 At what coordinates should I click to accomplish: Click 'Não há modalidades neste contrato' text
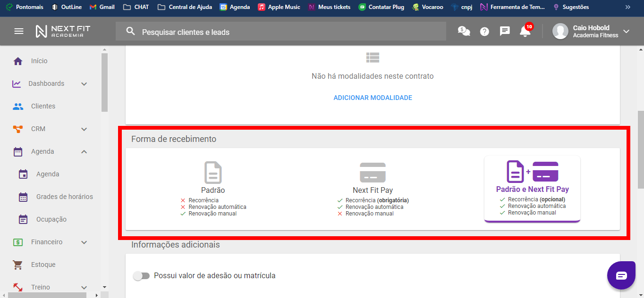click(x=373, y=76)
